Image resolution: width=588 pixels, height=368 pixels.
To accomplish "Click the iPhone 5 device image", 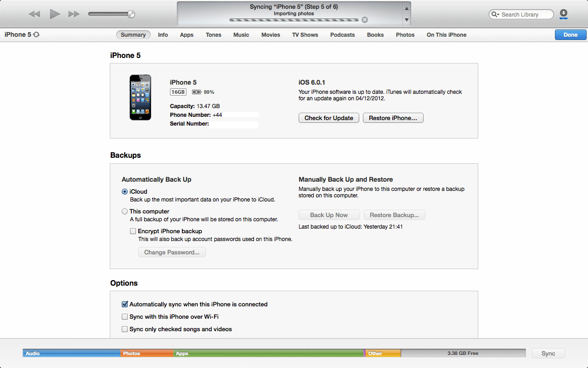I will pyautogui.click(x=140, y=98).
